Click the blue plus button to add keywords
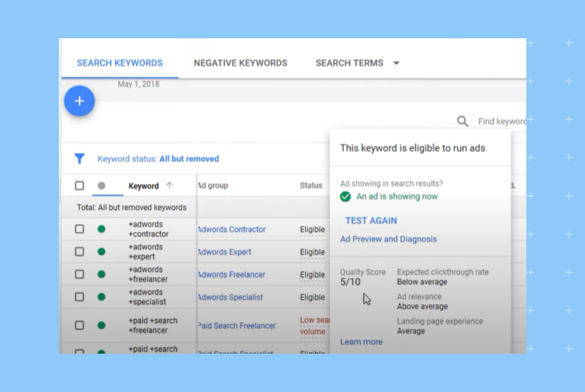Image resolution: width=585 pixels, height=392 pixels. (79, 101)
